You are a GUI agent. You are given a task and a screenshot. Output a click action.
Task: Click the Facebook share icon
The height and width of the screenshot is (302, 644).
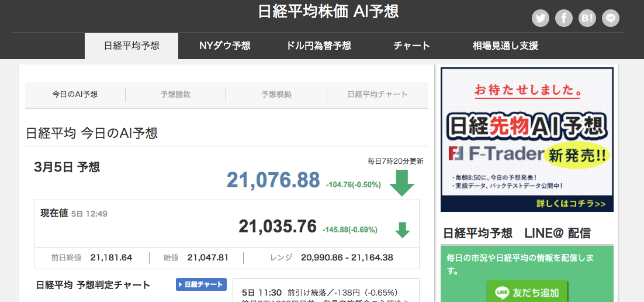[564, 18]
